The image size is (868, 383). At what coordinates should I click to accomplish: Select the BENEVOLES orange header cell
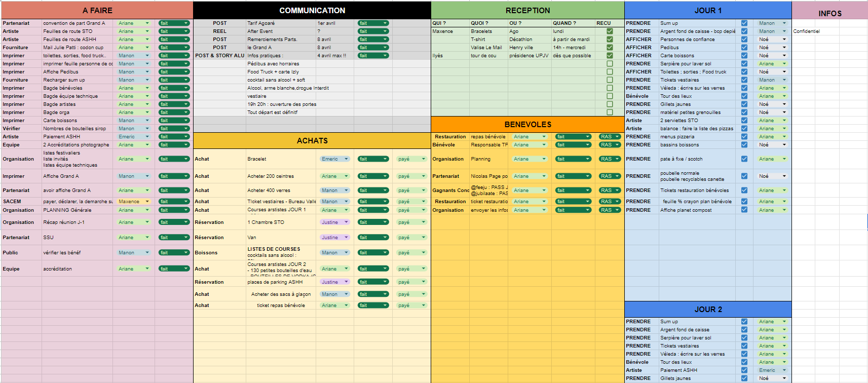click(x=527, y=125)
